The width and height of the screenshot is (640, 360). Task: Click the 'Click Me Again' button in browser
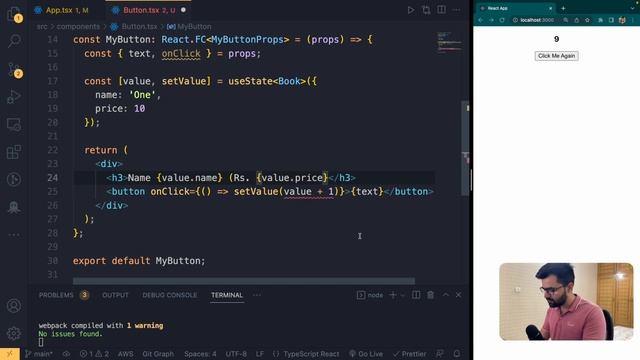point(556,56)
